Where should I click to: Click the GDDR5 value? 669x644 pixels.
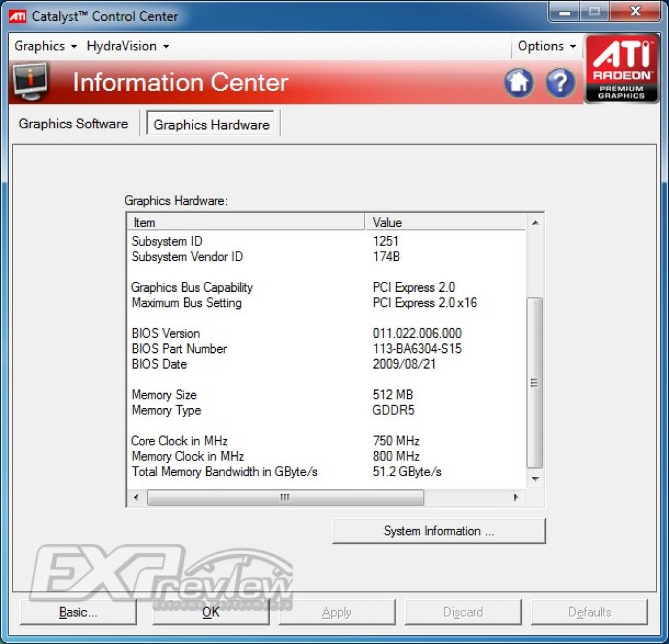tap(394, 410)
